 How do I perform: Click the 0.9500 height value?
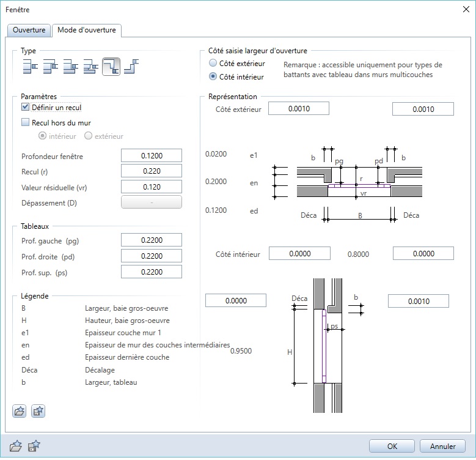[x=241, y=351]
